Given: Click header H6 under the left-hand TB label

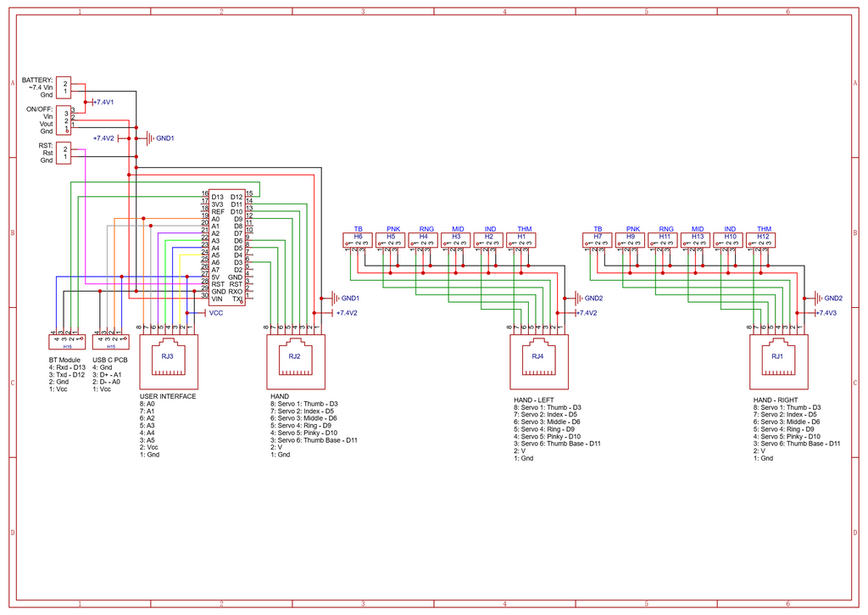Looking at the screenshot, I should (x=358, y=240).
